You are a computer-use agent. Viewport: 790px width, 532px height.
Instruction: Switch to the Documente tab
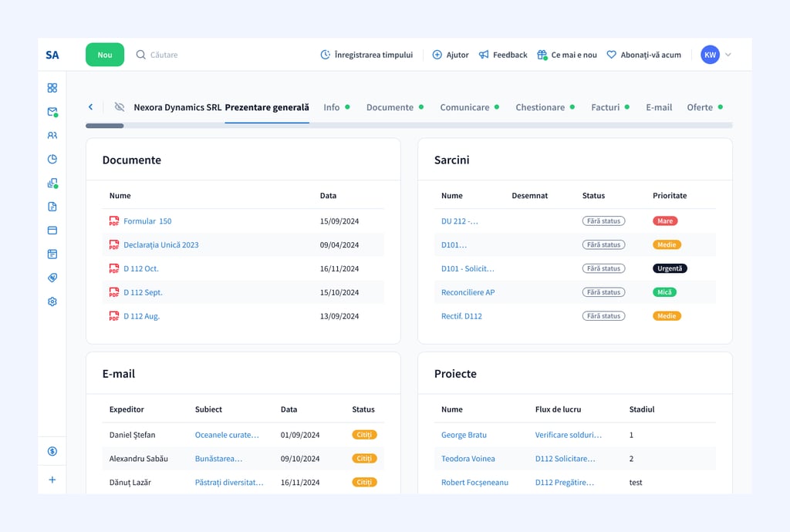coord(390,107)
